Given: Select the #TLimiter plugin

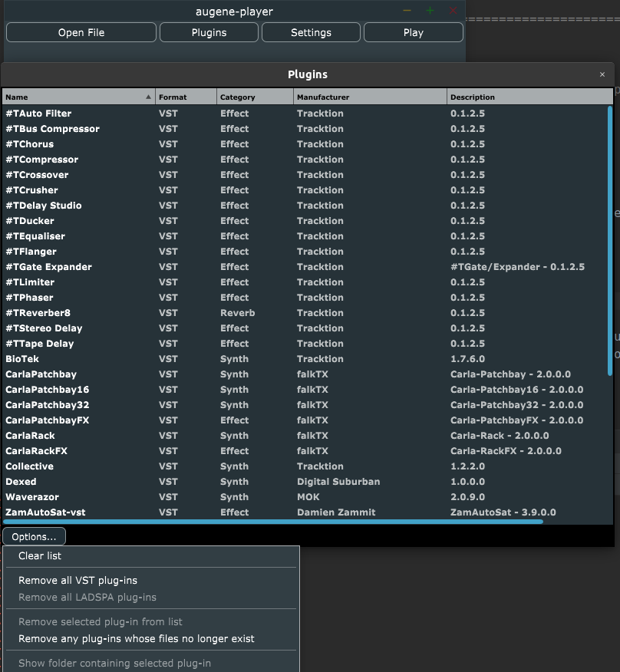Looking at the screenshot, I should [305, 282].
